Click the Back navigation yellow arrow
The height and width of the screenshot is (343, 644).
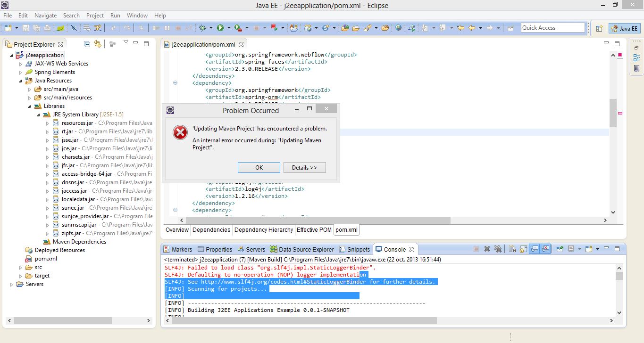[x=472, y=28]
